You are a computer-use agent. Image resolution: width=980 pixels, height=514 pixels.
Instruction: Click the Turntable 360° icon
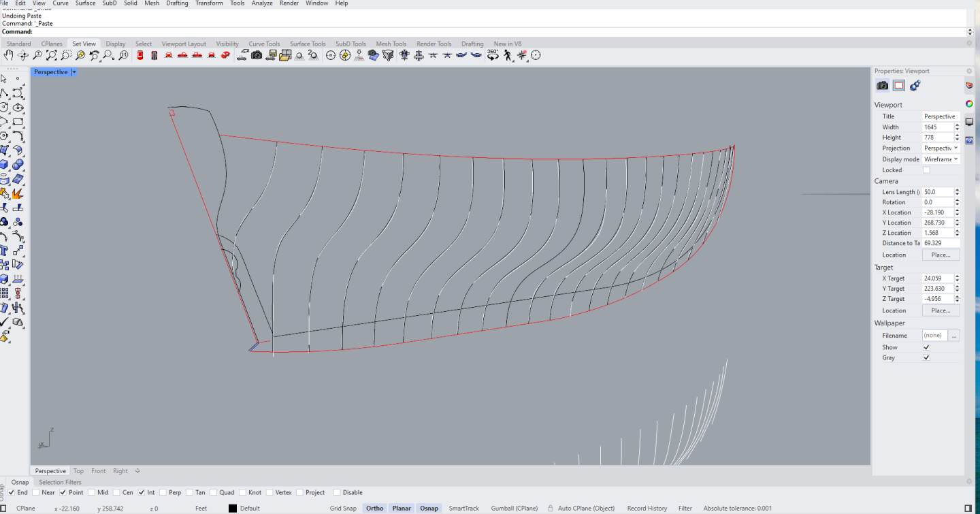(x=493, y=55)
